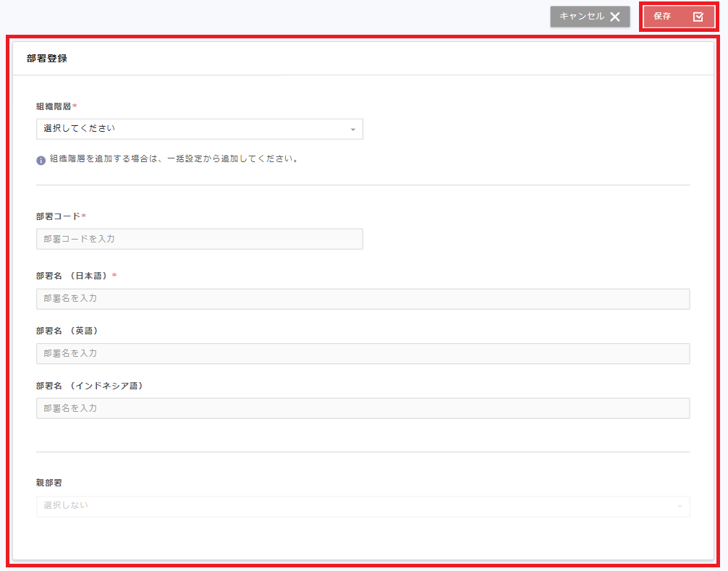Click the 部署登録 section heading

46,58
